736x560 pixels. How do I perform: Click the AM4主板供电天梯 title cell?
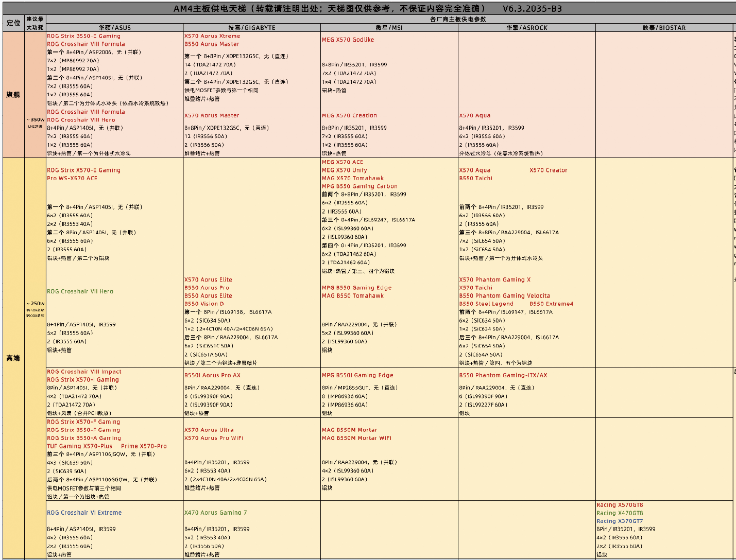(x=368, y=8)
